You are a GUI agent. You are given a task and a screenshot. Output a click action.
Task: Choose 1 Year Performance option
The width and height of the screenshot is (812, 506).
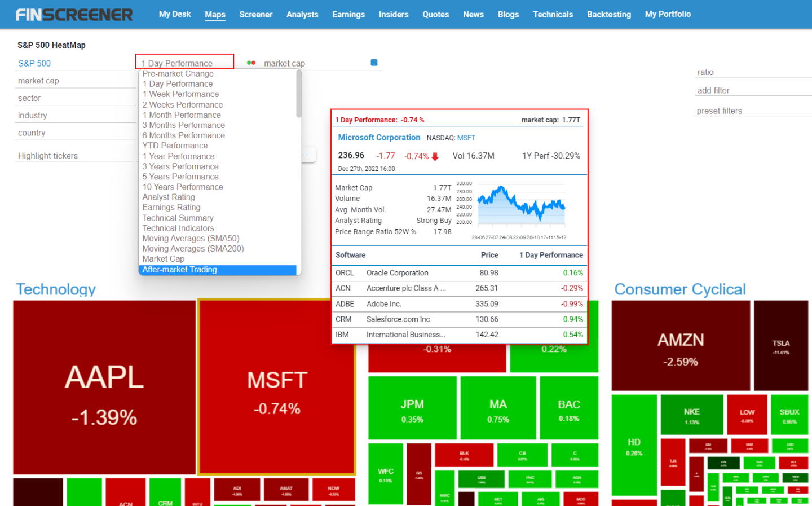[218, 156]
